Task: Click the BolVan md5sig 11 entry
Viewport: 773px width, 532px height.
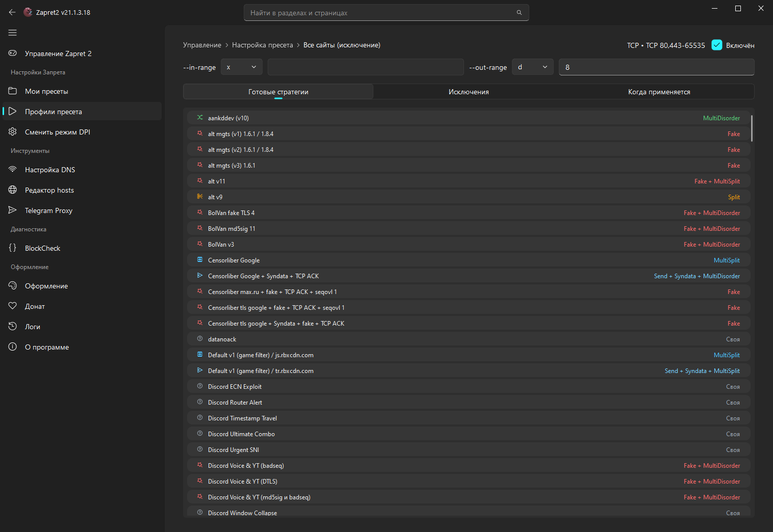Action: [x=469, y=228]
